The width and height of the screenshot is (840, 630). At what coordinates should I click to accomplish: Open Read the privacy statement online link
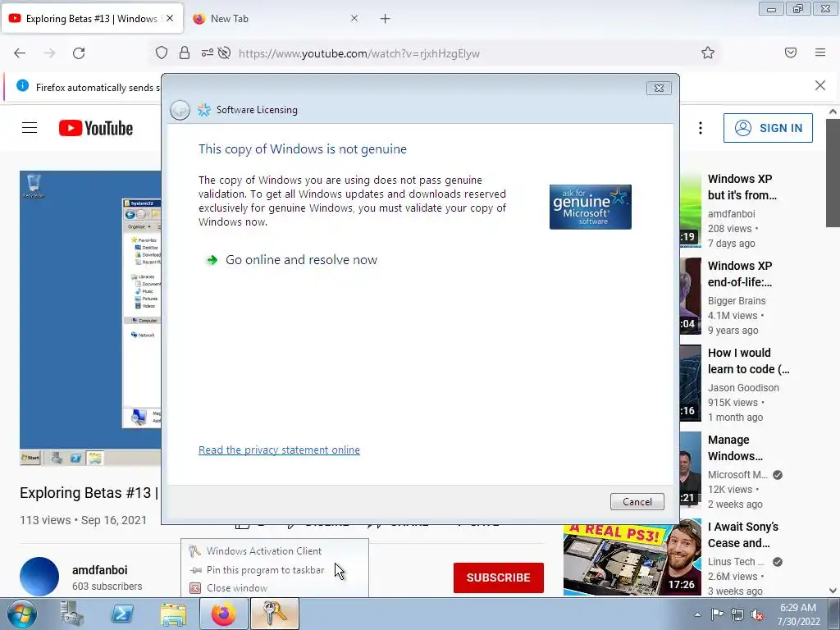tap(279, 450)
